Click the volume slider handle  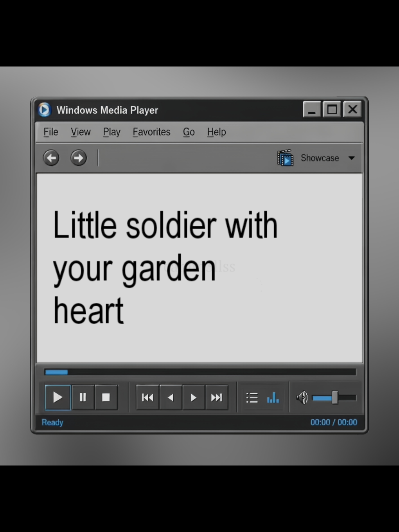(335, 397)
